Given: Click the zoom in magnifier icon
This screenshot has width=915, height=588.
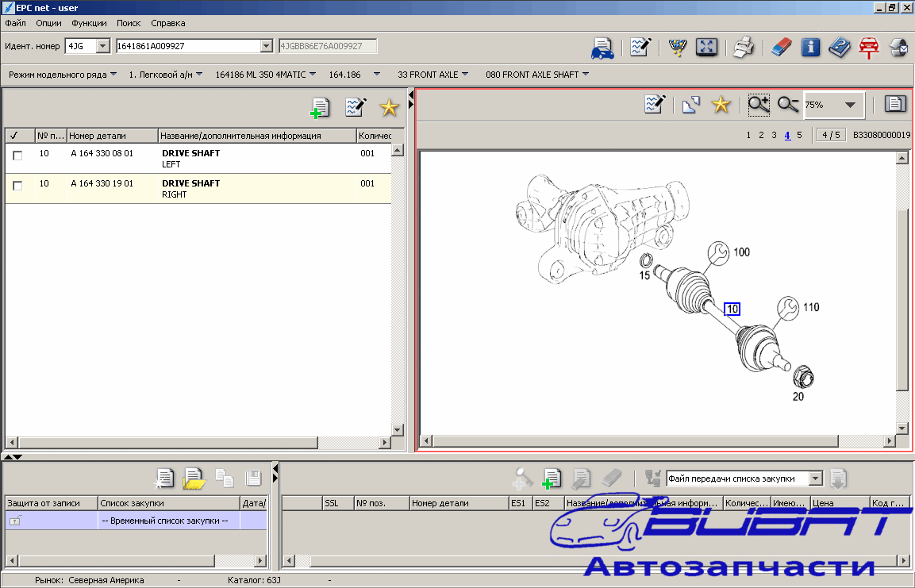Looking at the screenshot, I should [759, 104].
